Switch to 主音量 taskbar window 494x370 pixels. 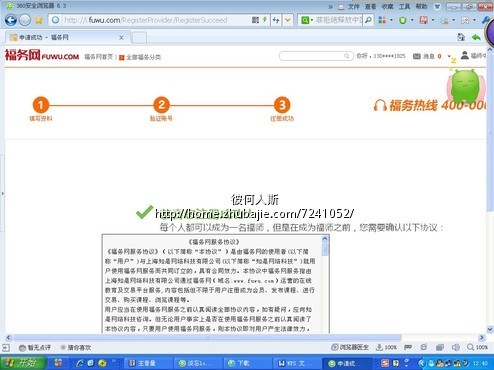click(x=149, y=363)
